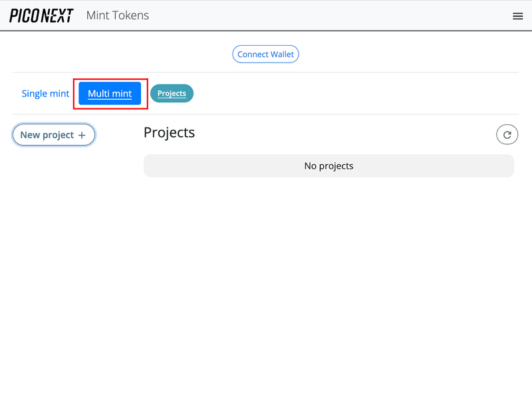Click the Single mint link text
The image size is (532, 402).
45,94
